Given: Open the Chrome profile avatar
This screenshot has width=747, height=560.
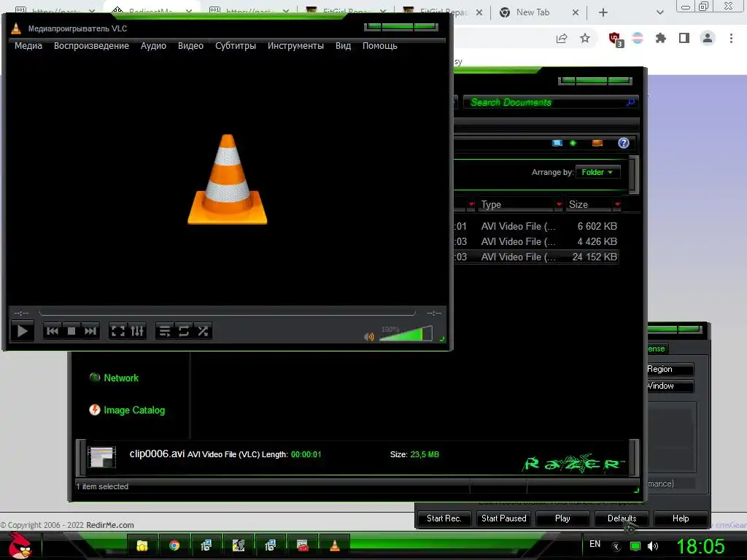Looking at the screenshot, I should tap(708, 38).
